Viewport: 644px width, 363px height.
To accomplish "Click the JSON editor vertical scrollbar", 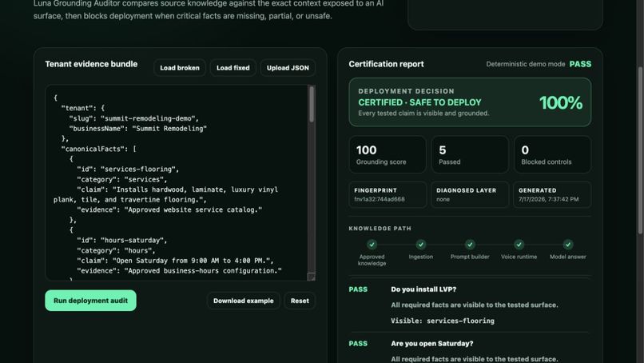I will click(x=312, y=105).
